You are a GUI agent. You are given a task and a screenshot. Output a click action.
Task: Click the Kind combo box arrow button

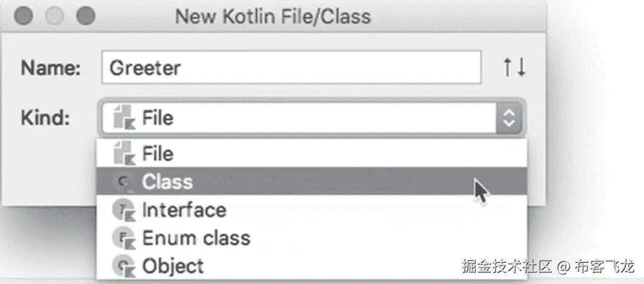coord(508,118)
